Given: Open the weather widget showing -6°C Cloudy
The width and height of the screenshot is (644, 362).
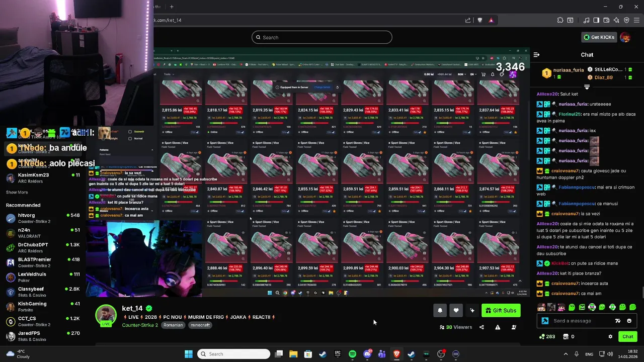Looking at the screenshot, I should pos(18,354).
